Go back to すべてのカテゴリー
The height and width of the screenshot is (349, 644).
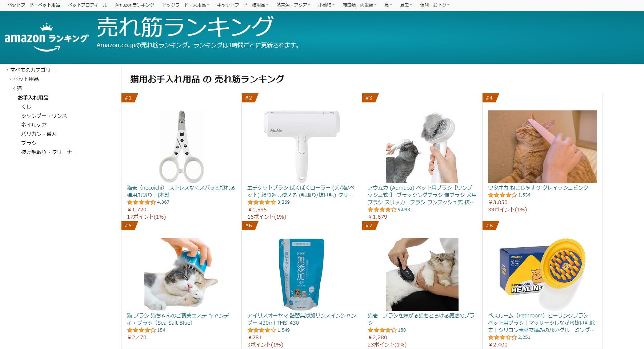33,70
